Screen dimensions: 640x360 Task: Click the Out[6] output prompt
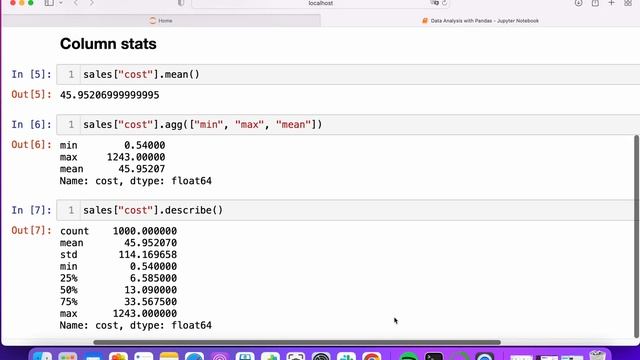(31, 145)
